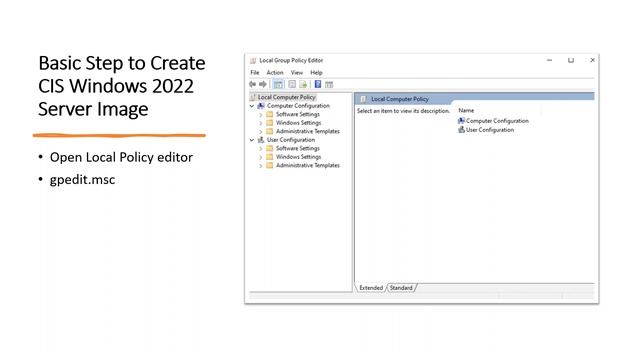640x360 pixels.
Task: Click the Back arrow in the toolbar
Action: [253, 84]
